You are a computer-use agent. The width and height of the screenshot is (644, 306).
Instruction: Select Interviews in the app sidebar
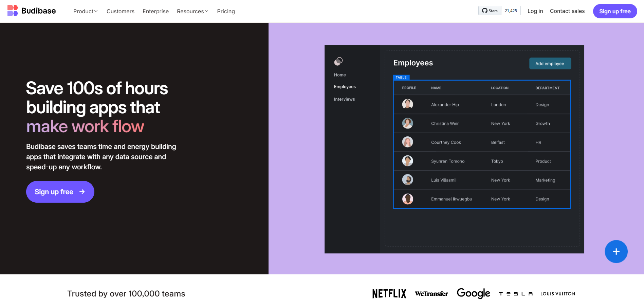[344, 99]
